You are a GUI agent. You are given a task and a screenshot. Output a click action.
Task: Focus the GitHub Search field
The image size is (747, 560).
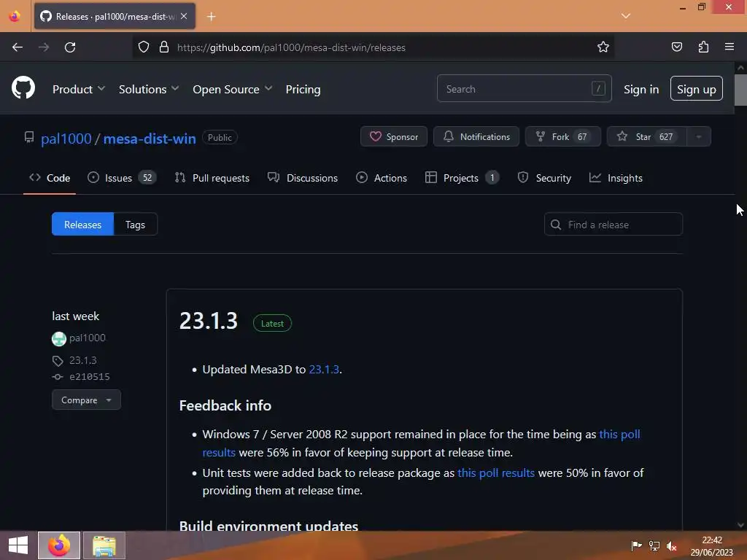[524, 88]
